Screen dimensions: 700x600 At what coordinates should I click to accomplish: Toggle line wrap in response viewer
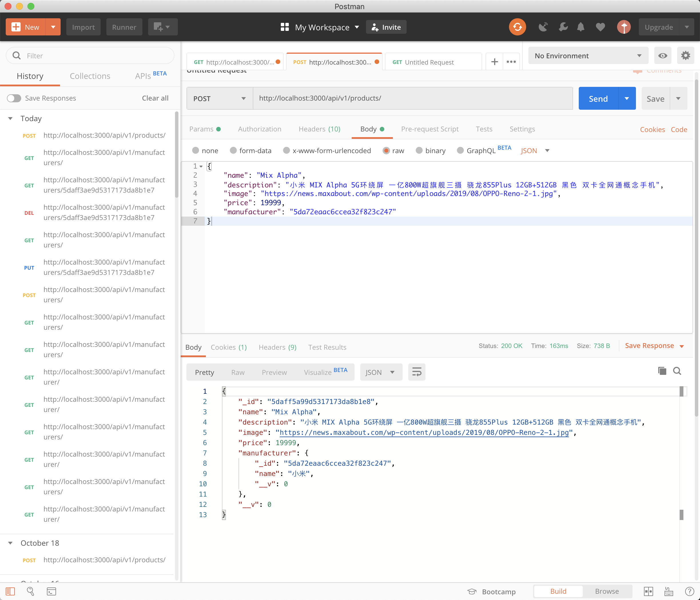click(x=416, y=372)
